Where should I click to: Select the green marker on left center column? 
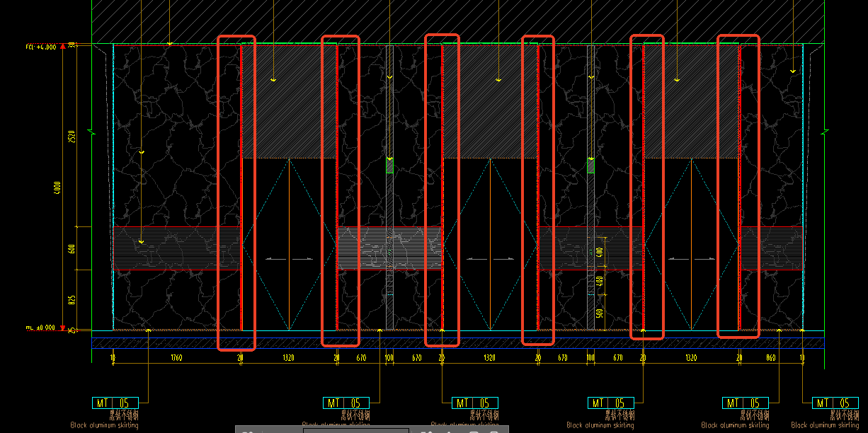click(389, 172)
